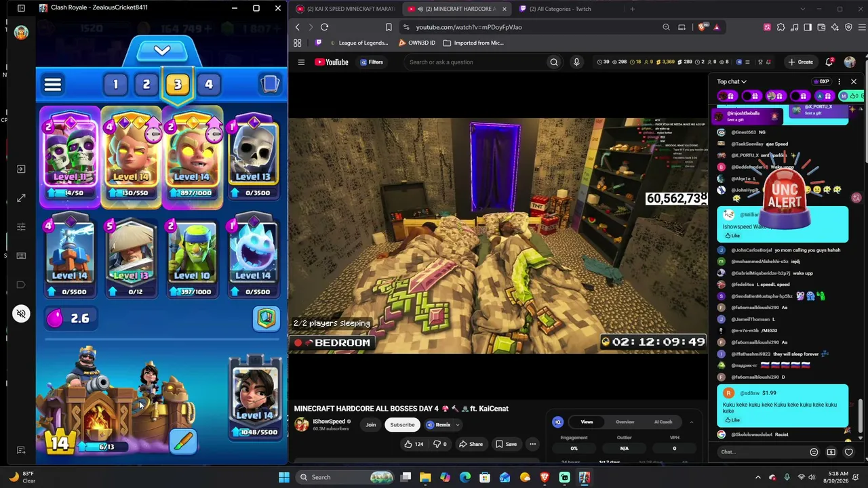Viewport: 868px width, 488px height.
Task: Go to the YouTube home logo
Action: click(x=332, y=62)
